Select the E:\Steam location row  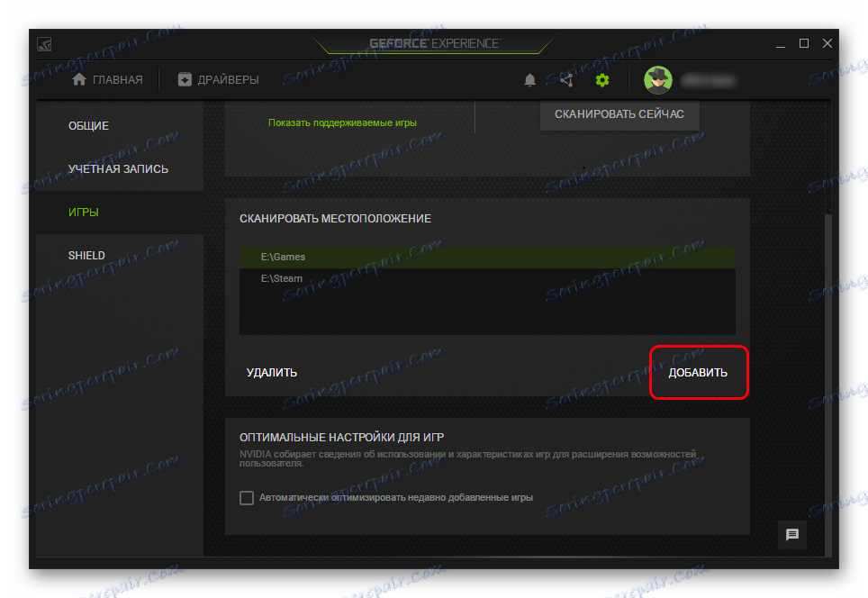(x=487, y=278)
